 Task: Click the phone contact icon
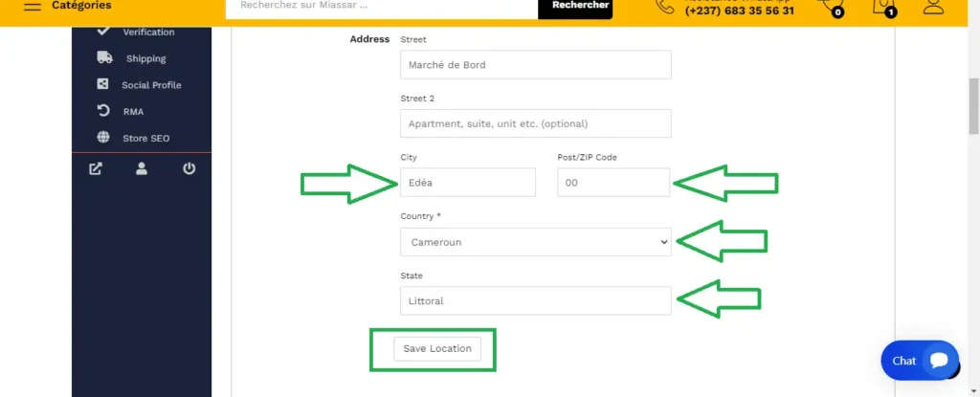tap(664, 6)
